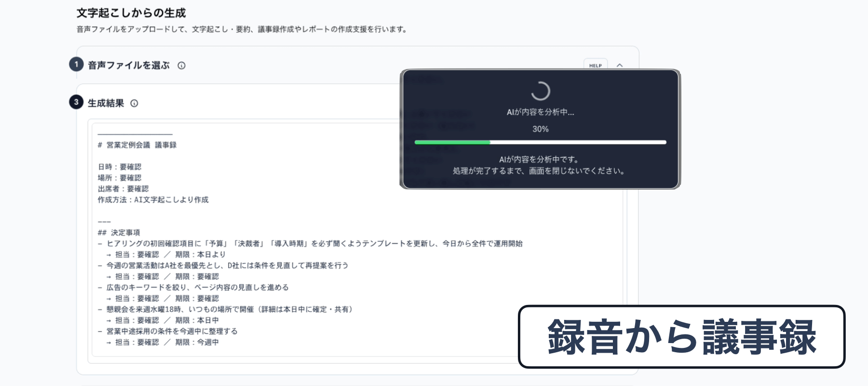Click the 文字起こしからの生成 page title
The width and height of the screenshot is (868, 386).
[x=131, y=13]
